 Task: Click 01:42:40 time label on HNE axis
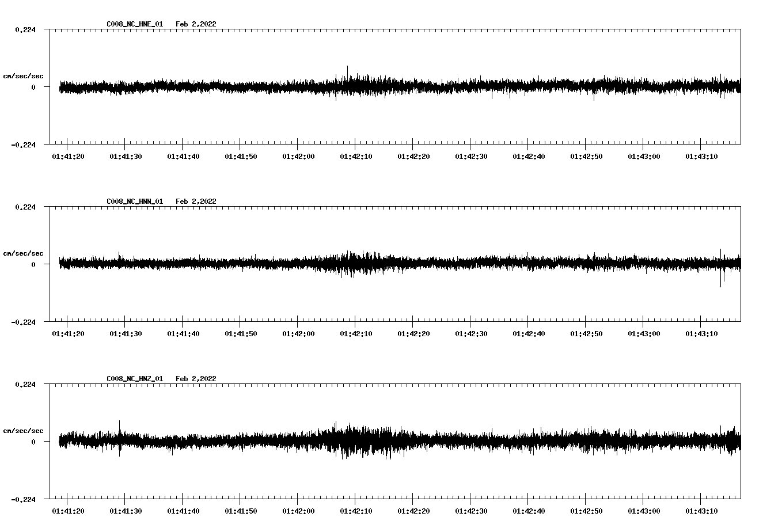coord(529,157)
